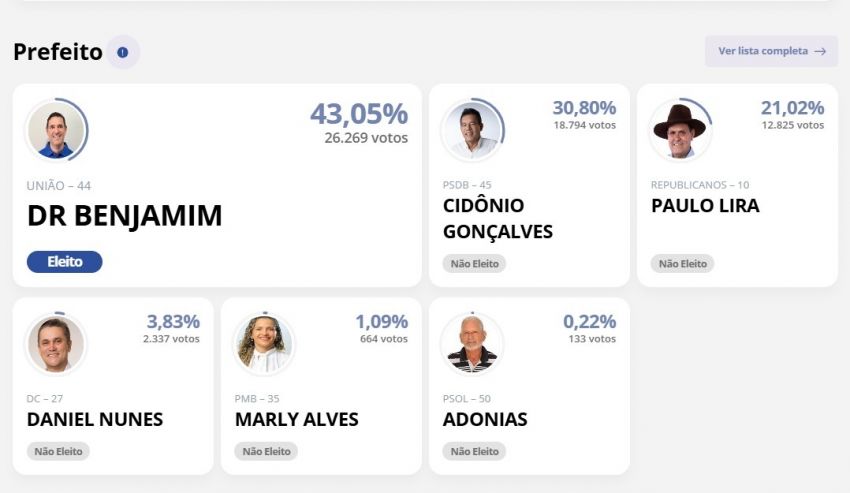Click Adonias's candidate photo

[x=471, y=344]
